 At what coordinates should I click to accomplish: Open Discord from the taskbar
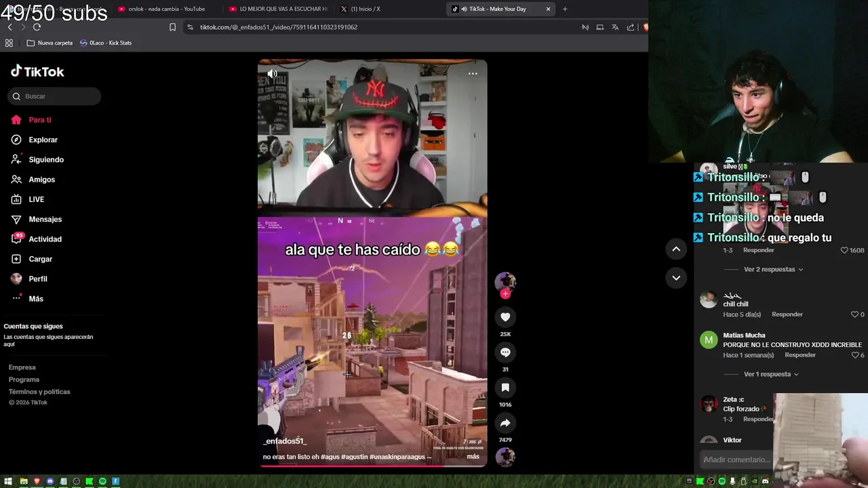(50, 481)
